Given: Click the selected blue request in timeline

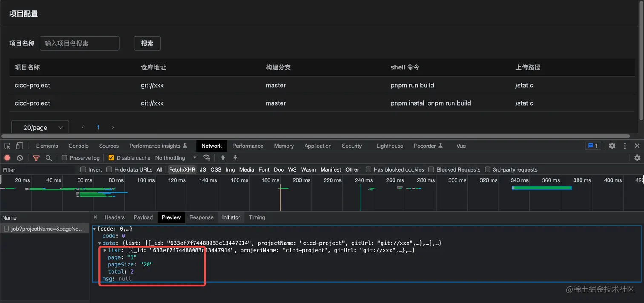Looking at the screenshot, I should (x=542, y=188).
